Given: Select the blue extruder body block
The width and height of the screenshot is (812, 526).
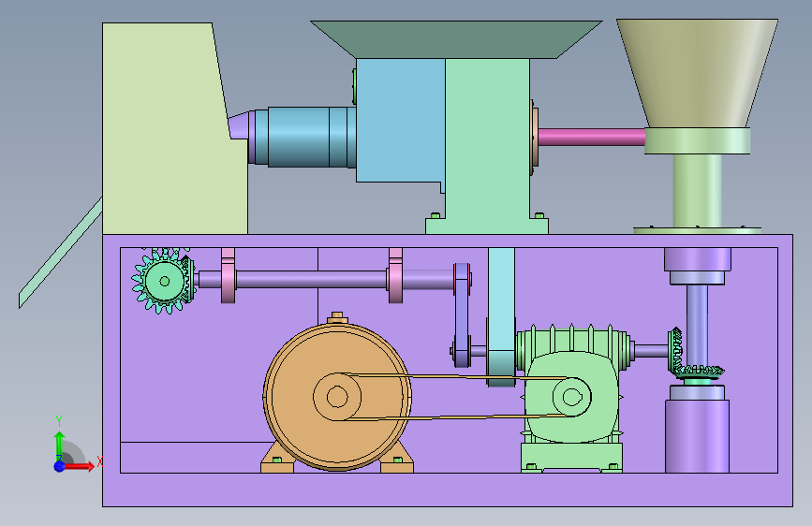Looking at the screenshot, I should point(400,120).
